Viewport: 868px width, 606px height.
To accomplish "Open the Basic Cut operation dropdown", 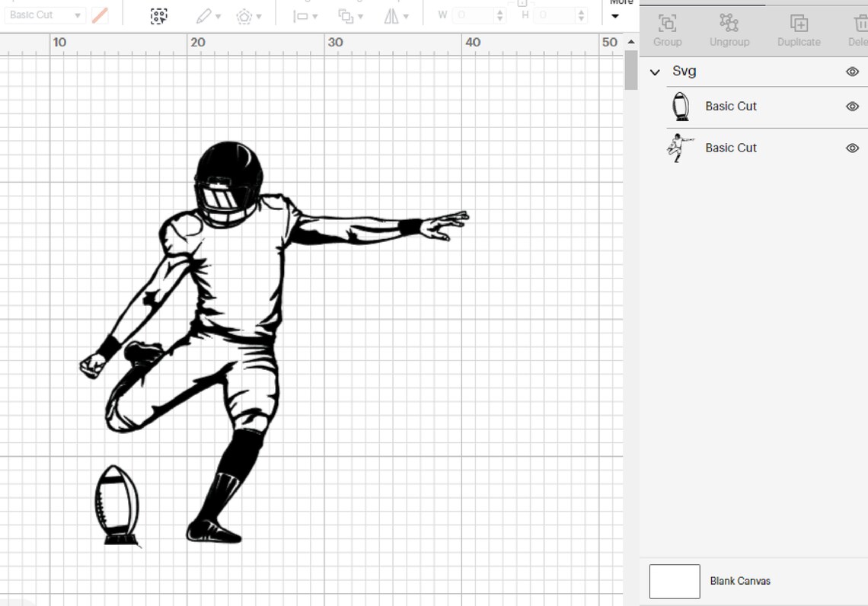I will click(x=46, y=14).
